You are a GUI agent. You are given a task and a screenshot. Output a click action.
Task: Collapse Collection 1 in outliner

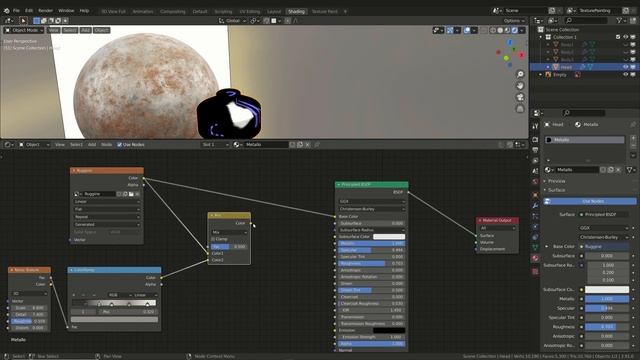541,37
